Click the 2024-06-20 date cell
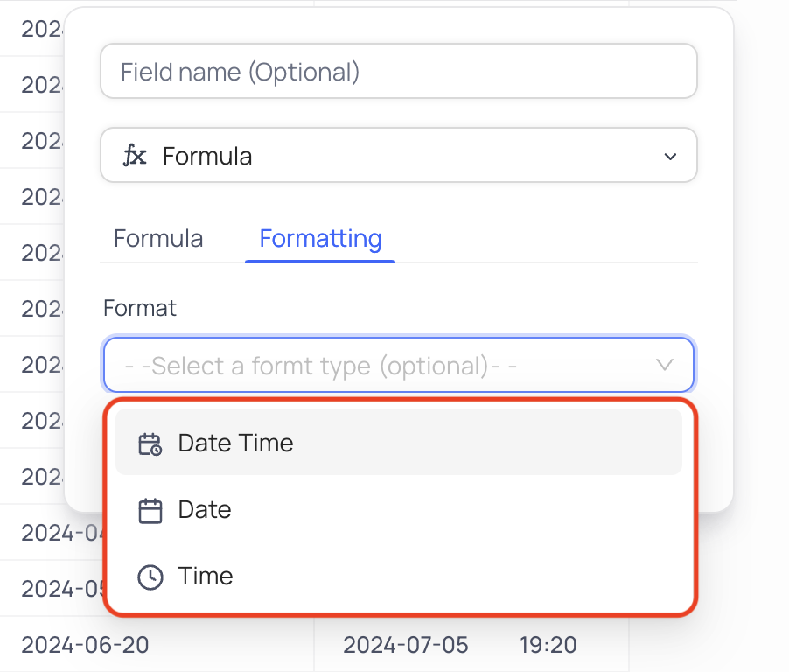The height and width of the screenshot is (672, 789). [x=85, y=645]
